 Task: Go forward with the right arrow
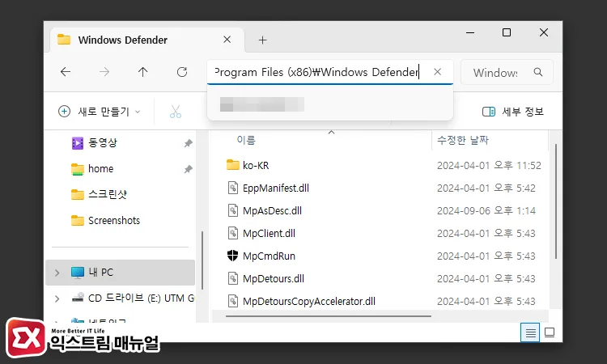pyautogui.click(x=104, y=72)
